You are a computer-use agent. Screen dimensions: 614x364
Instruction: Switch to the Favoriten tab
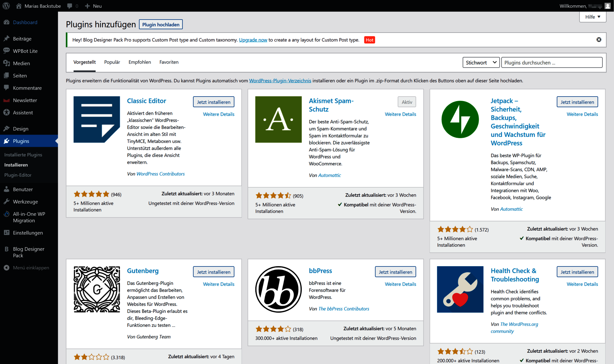169,62
